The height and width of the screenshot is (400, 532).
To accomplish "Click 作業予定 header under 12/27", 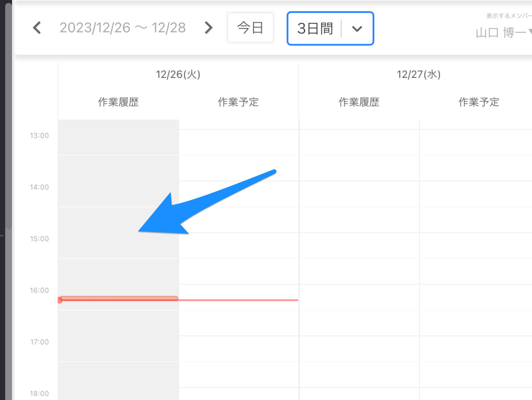I will tap(479, 102).
